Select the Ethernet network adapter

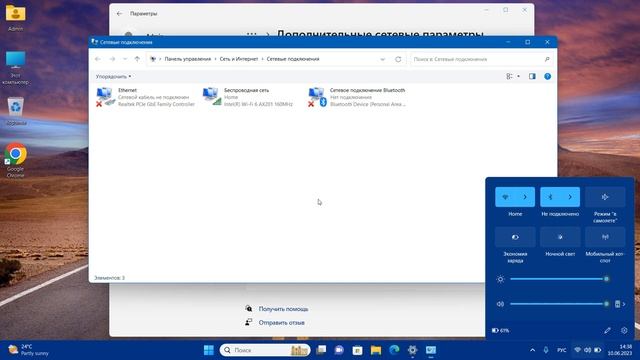[146, 97]
